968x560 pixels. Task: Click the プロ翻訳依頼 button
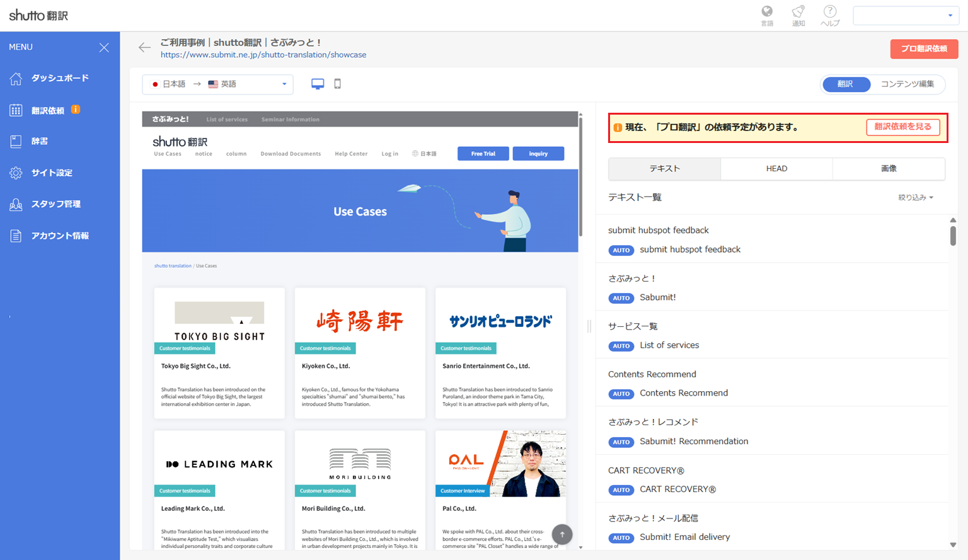[x=924, y=49]
